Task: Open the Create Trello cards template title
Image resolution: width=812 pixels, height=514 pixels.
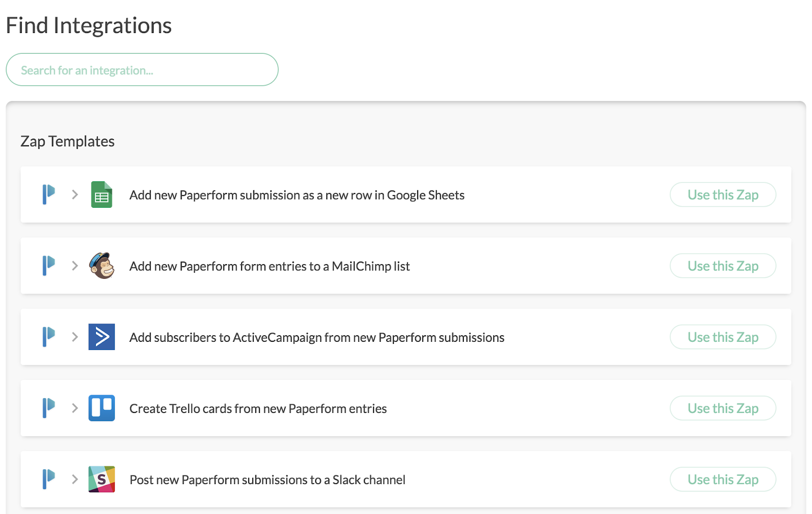Action: coord(258,408)
